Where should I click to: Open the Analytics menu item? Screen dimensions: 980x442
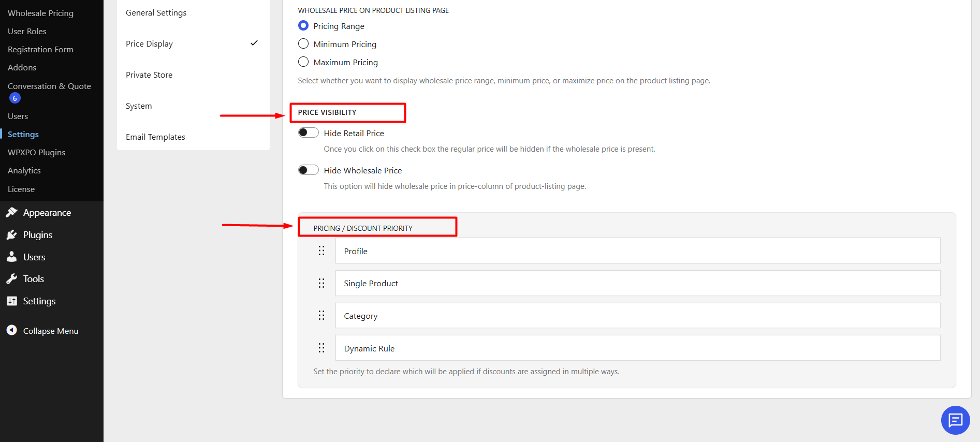pos(24,170)
